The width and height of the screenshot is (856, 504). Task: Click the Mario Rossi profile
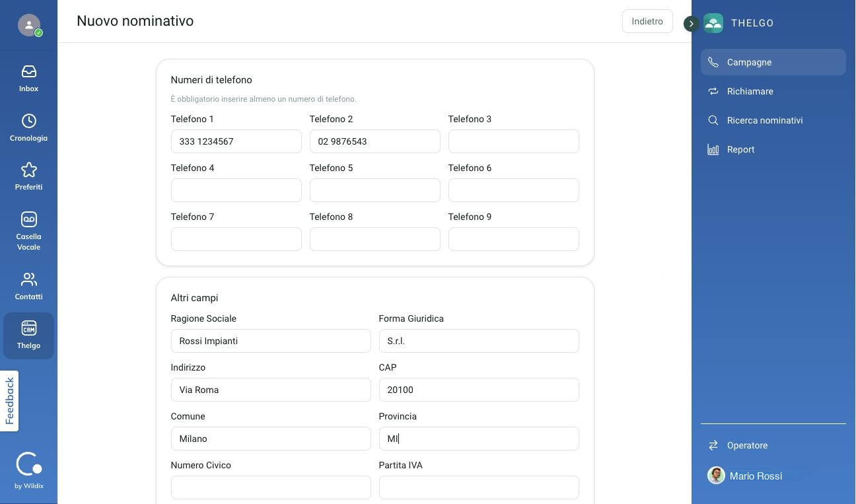[745, 476]
